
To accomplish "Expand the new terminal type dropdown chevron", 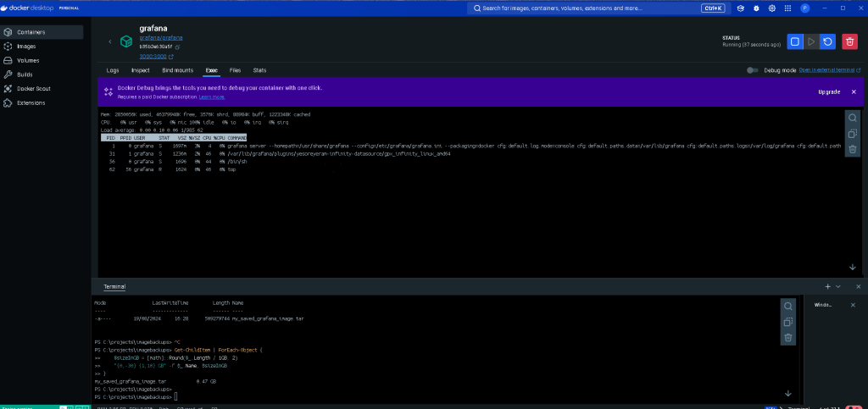I will [838, 287].
